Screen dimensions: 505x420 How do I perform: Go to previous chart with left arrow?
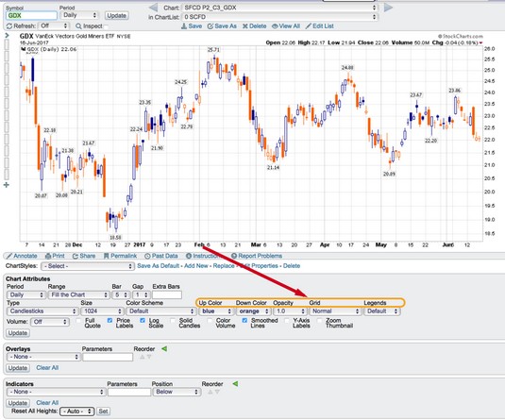point(153,8)
